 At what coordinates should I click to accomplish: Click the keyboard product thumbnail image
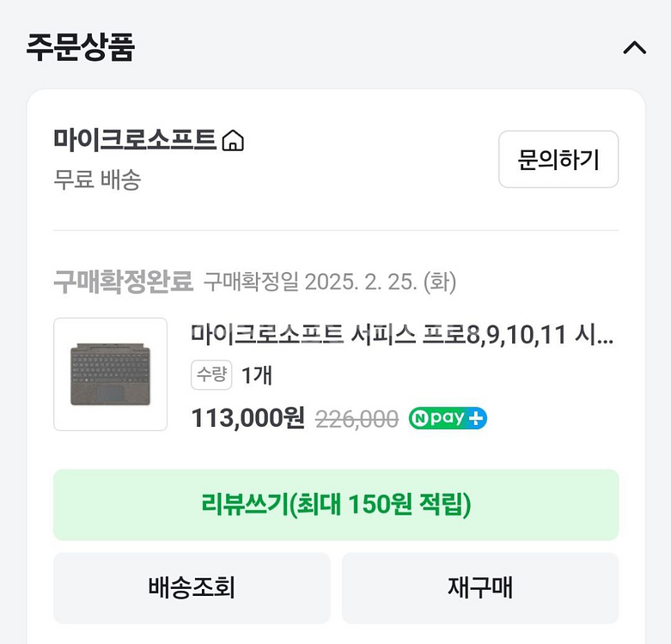110,374
